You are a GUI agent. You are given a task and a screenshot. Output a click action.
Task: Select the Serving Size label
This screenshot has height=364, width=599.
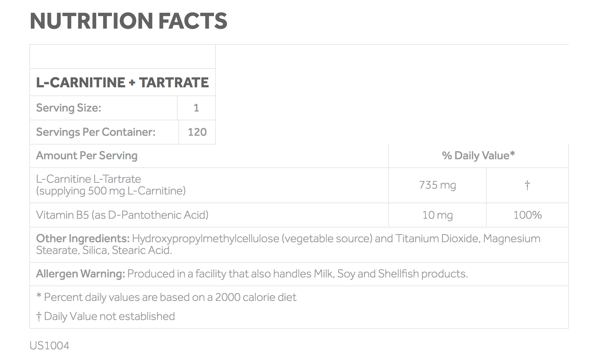(69, 108)
